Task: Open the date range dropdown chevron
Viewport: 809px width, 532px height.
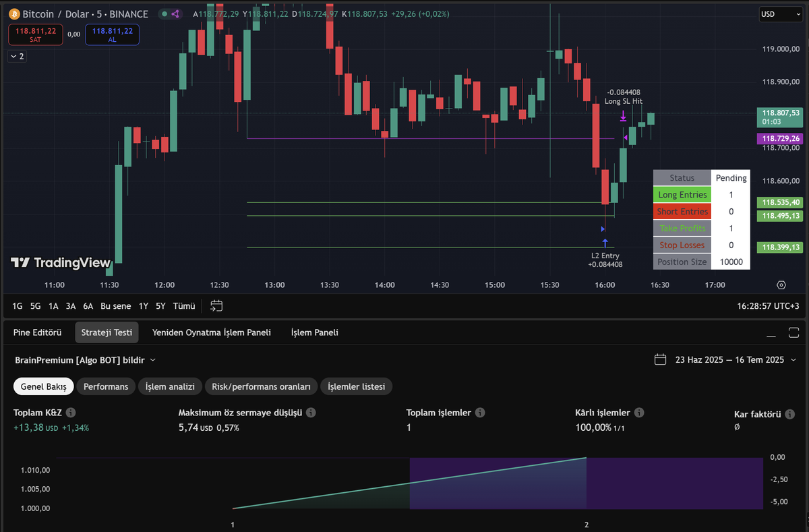Action: click(793, 360)
